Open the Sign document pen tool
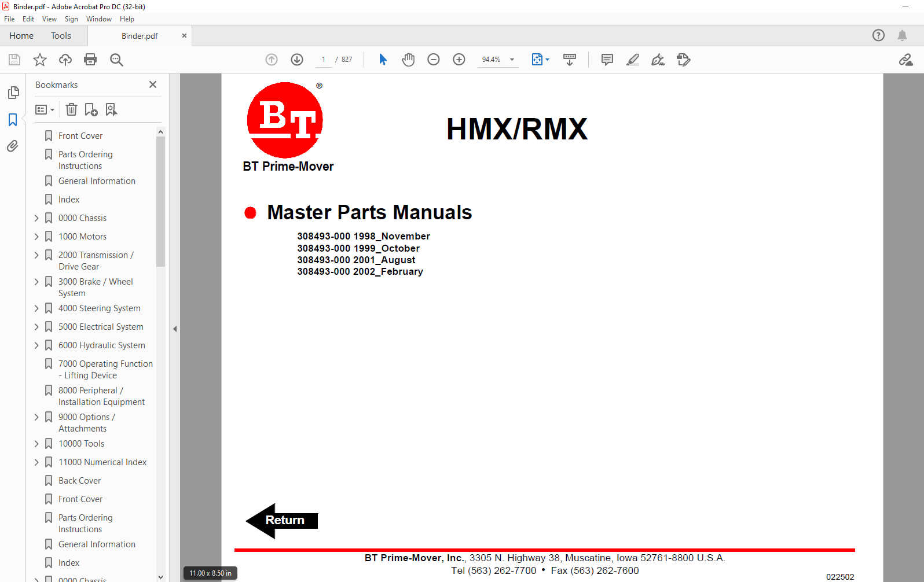Screen dimensions: 924x582 (x=658, y=60)
